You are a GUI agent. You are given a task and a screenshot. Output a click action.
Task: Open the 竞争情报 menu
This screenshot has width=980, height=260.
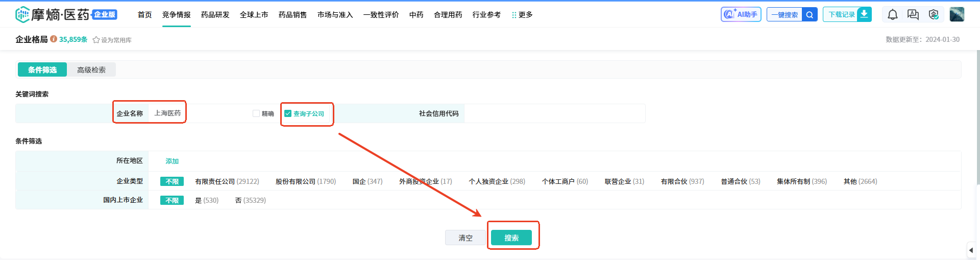[177, 15]
